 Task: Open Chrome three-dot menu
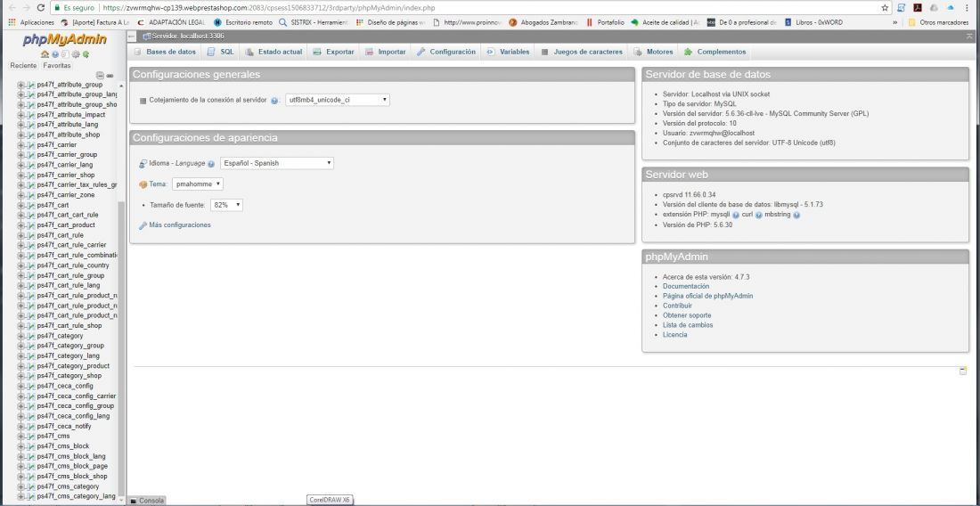(967, 8)
